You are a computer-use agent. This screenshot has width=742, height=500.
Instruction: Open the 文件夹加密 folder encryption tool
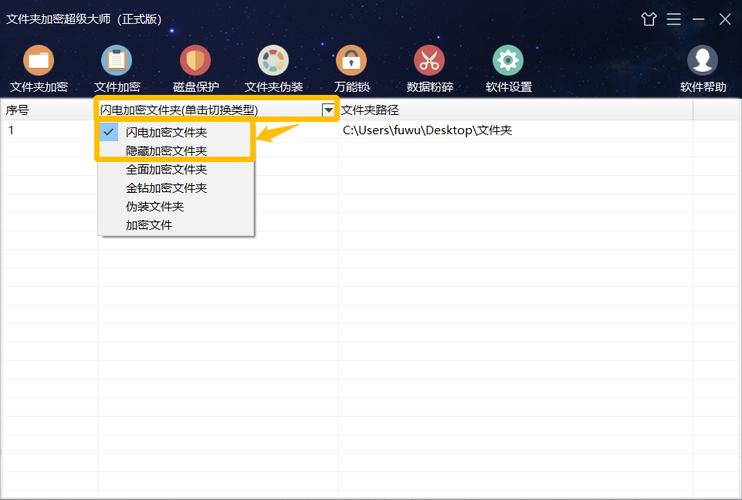point(38,61)
